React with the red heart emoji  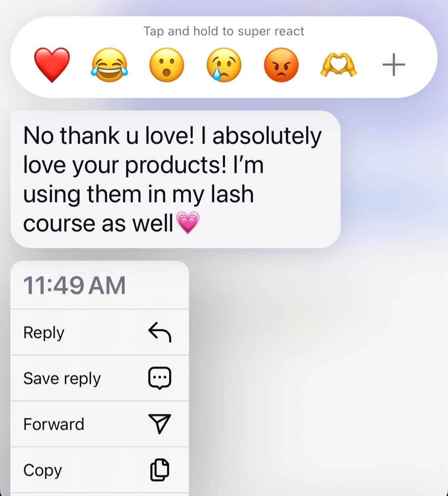click(x=52, y=65)
